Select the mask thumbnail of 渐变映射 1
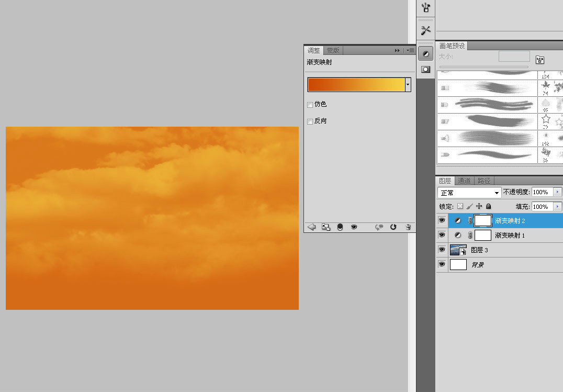The width and height of the screenshot is (563, 392). click(x=483, y=236)
